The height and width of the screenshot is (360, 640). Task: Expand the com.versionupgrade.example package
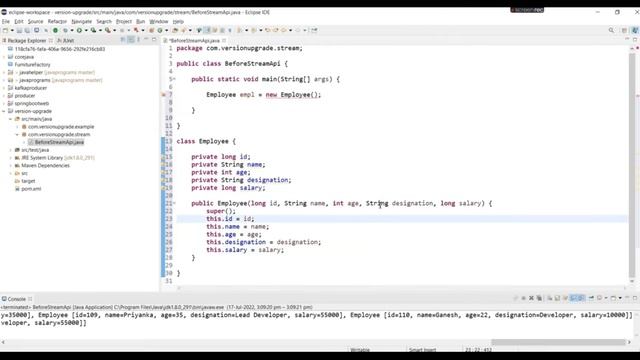(17, 127)
